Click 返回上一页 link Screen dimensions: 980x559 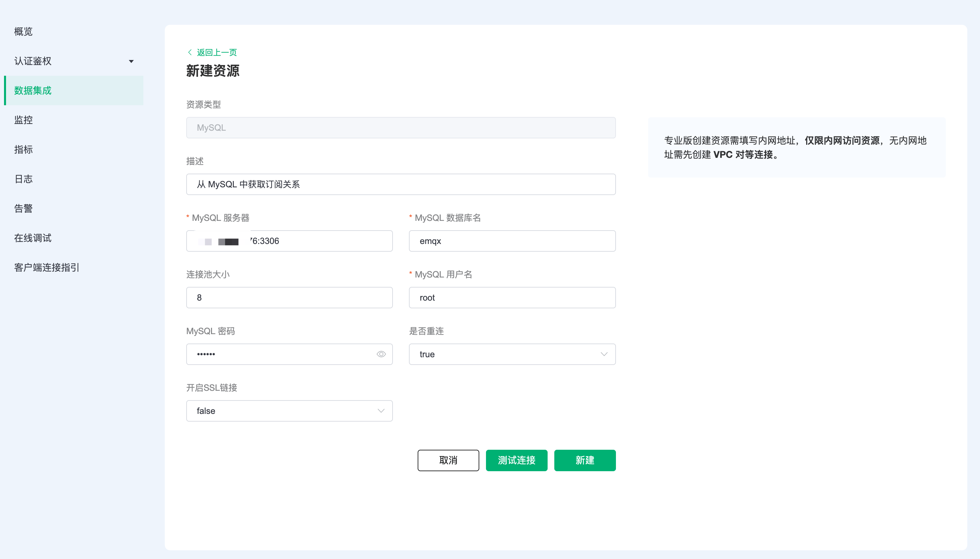(217, 52)
